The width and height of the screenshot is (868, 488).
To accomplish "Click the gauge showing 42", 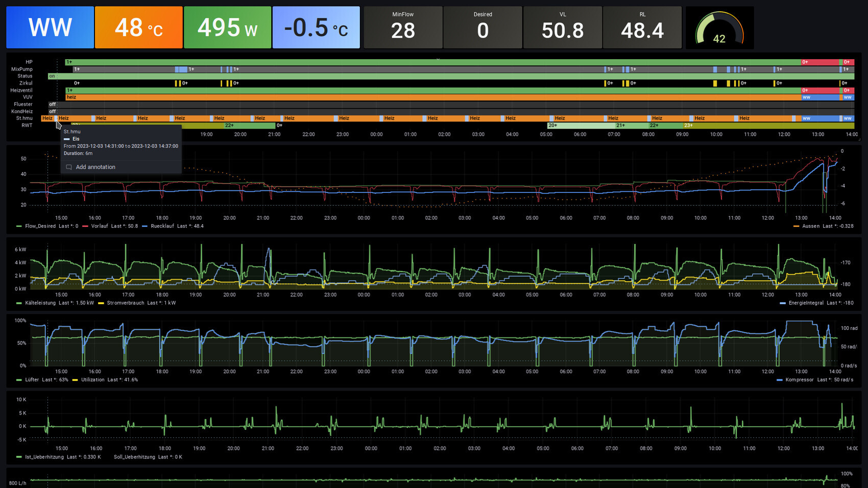I will 719,29.
